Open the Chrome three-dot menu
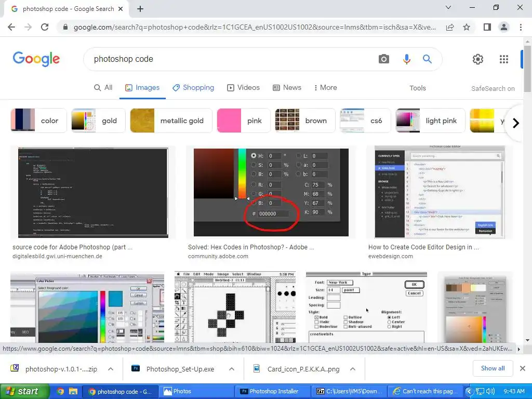The width and height of the screenshot is (532, 399). (x=521, y=27)
